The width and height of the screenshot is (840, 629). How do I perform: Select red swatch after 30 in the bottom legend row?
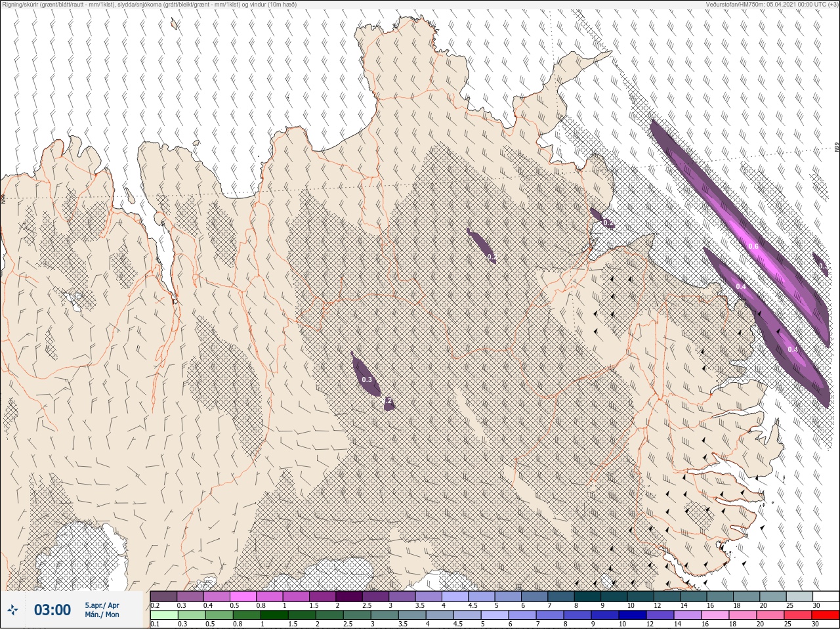826,615
